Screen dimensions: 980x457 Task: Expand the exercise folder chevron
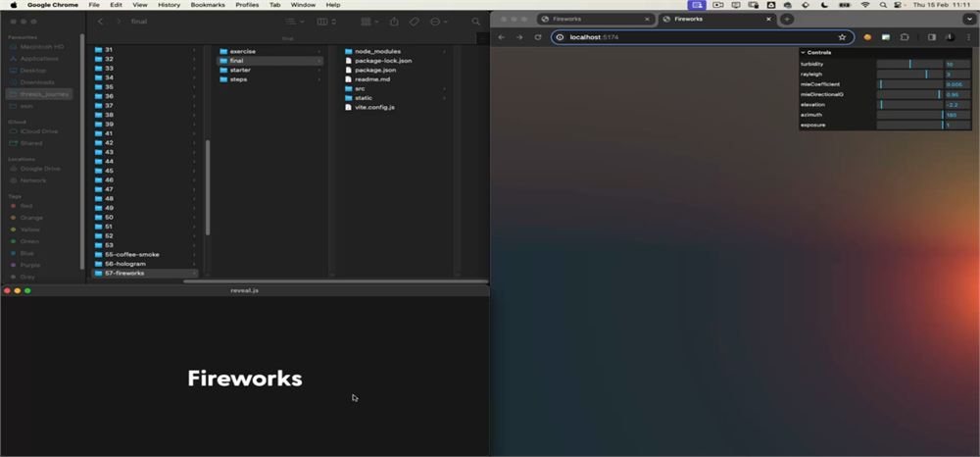click(319, 51)
